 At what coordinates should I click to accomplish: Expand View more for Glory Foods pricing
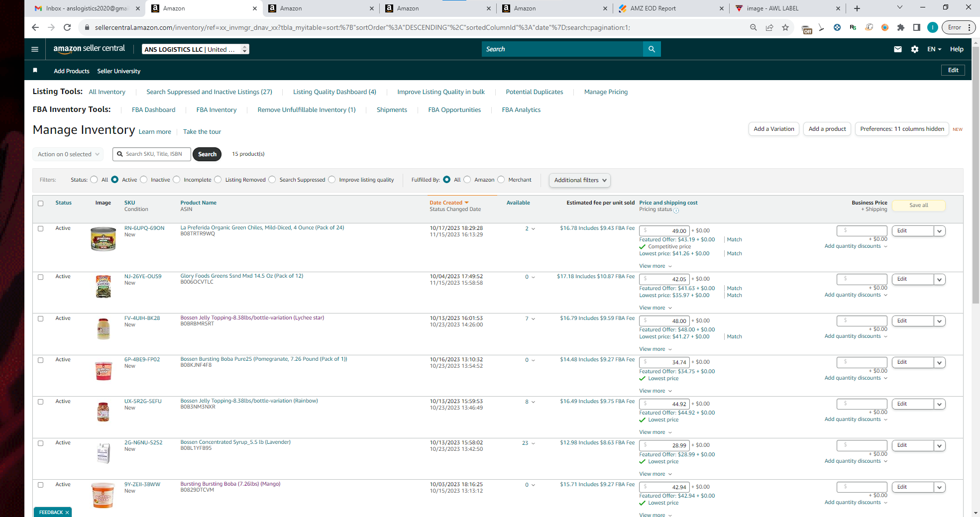(x=655, y=308)
